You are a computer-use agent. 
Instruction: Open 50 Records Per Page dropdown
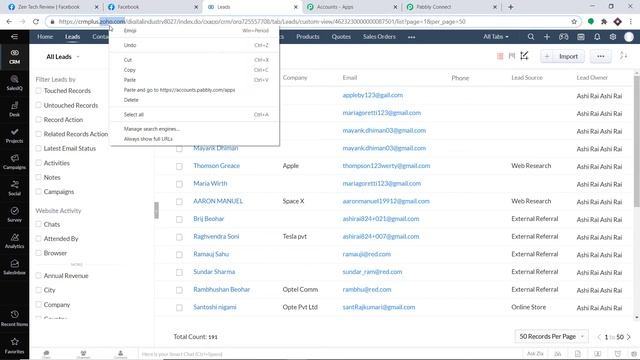[x=551, y=336]
